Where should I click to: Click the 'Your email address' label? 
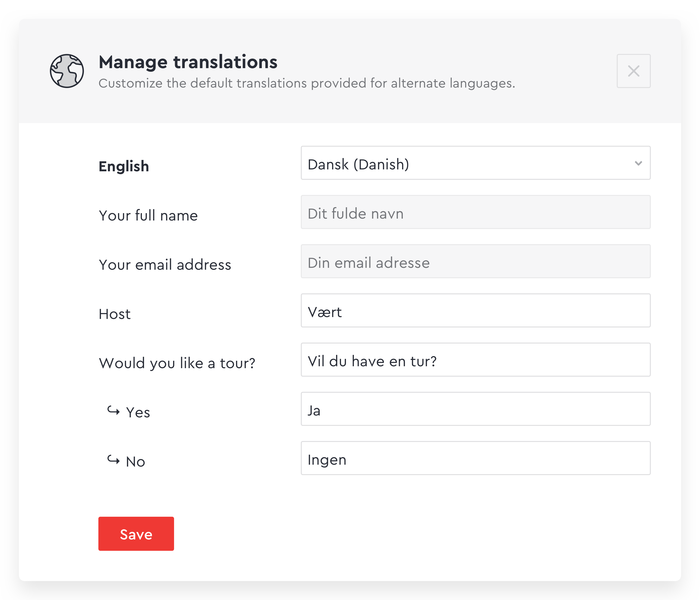click(165, 265)
